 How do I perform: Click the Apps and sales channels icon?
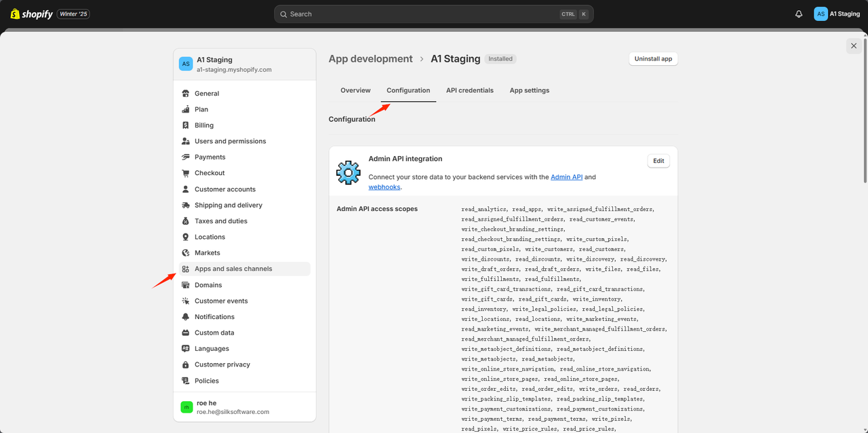[186, 269]
